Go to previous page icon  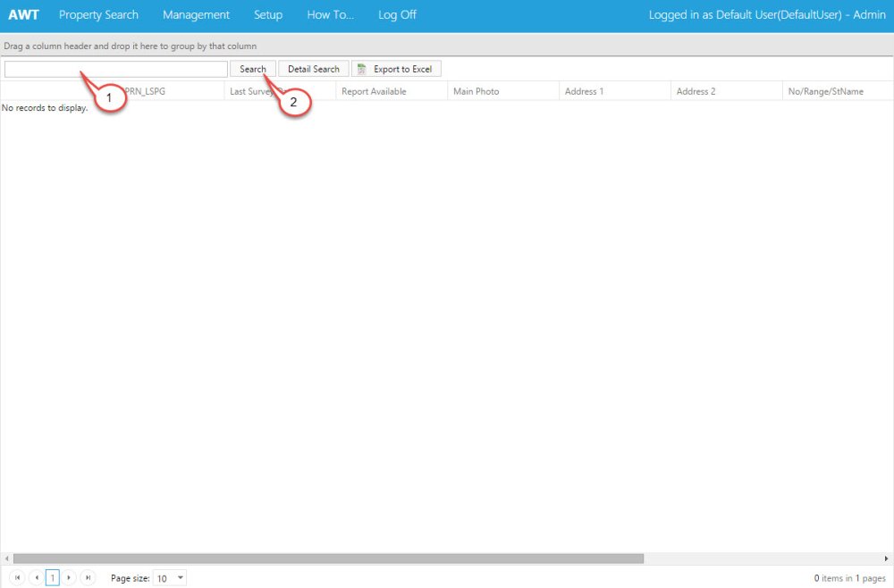tap(36, 578)
